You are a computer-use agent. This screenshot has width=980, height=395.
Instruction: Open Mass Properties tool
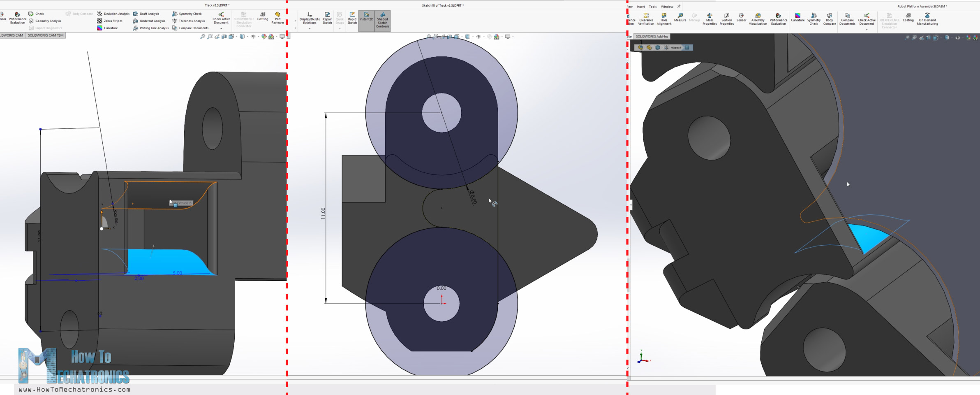[x=710, y=19]
